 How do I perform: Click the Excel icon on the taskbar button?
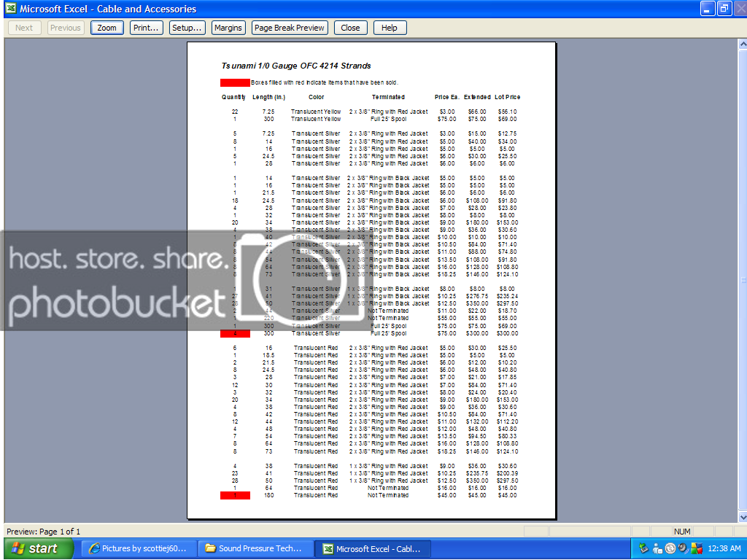(x=328, y=548)
